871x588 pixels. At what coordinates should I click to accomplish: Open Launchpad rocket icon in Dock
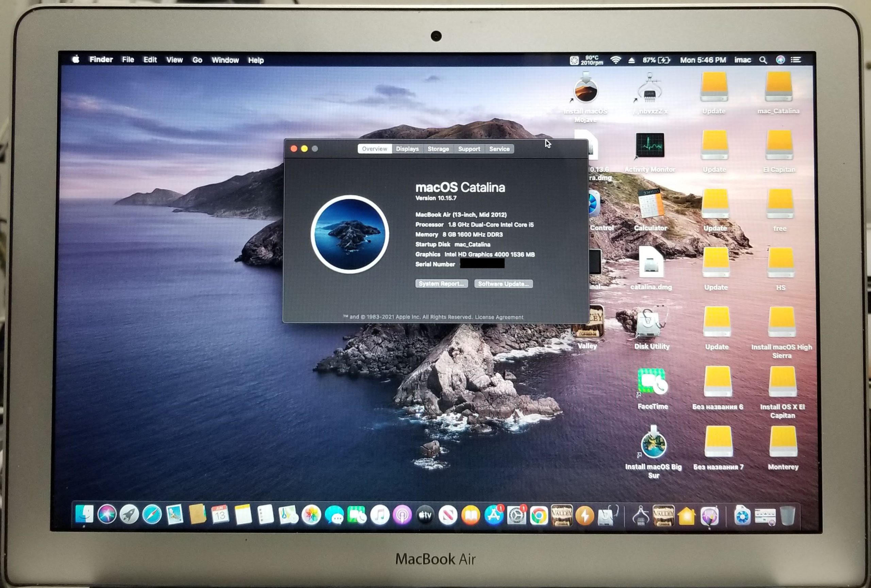coord(129,515)
